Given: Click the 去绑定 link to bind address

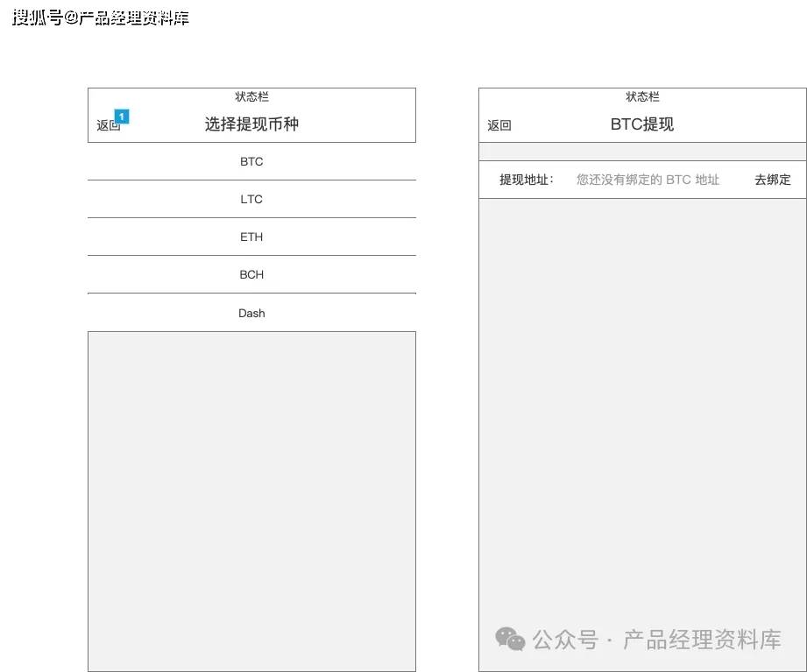Looking at the screenshot, I should pos(772,179).
